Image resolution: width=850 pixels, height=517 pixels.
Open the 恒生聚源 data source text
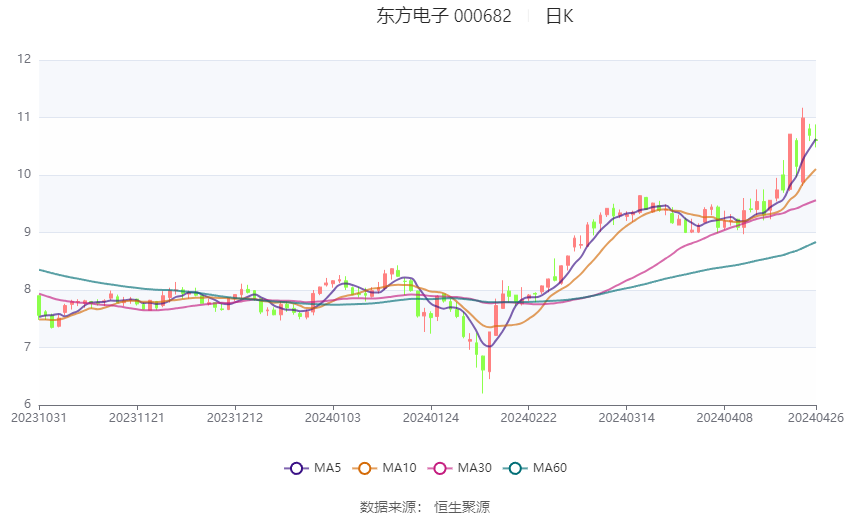pyautogui.click(x=462, y=507)
